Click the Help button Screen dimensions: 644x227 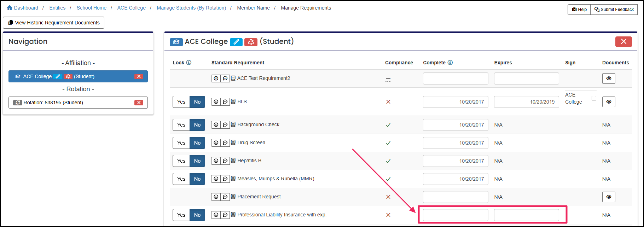[579, 10]
